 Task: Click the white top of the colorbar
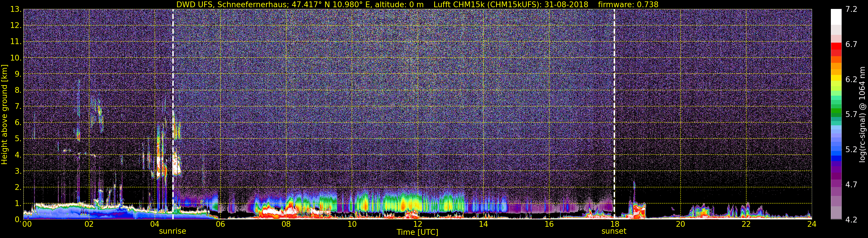pyautogui.click(x=836, y=17)
